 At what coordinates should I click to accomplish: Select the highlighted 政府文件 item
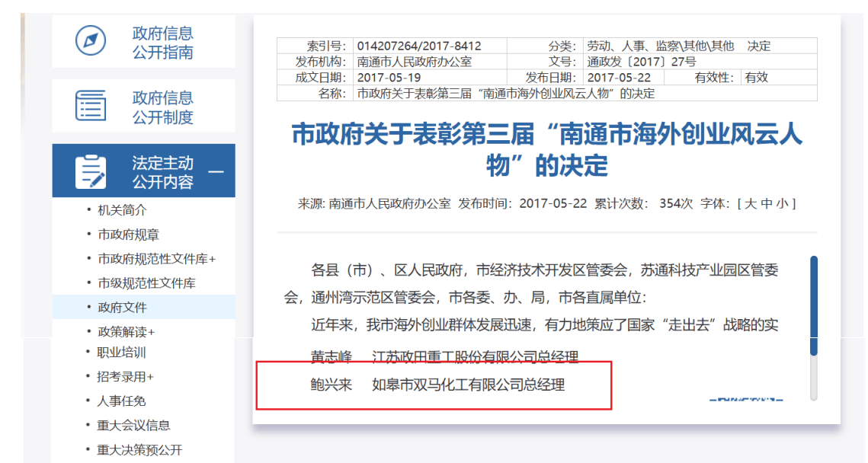[x=122, y=308]
